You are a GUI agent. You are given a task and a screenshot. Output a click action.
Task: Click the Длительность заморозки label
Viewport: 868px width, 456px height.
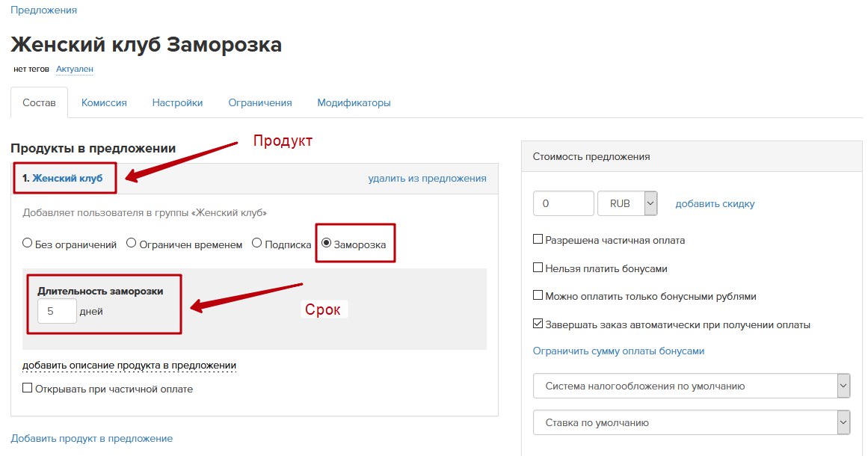pyautogui.click(x=100, y=291)
